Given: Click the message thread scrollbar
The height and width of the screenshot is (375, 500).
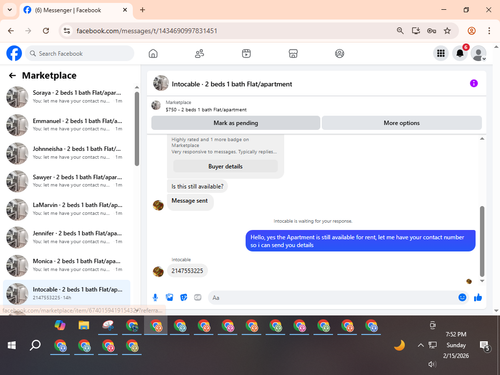Looking at the screenshot, I should (x=482, y=241).
